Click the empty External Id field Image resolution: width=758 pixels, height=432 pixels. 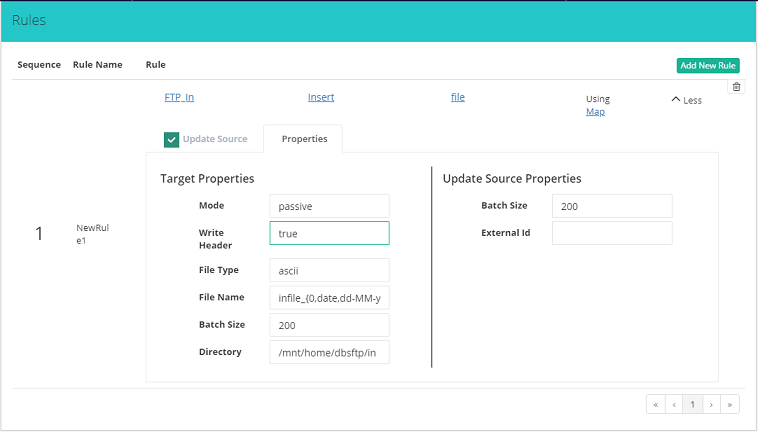[x=611, y=233]
